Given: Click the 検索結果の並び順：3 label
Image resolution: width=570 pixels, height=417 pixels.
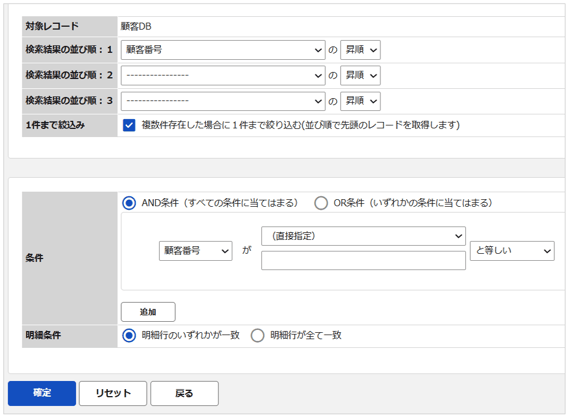Looking at the screenshot, I should pyautogui.click(x=69, y=101).
